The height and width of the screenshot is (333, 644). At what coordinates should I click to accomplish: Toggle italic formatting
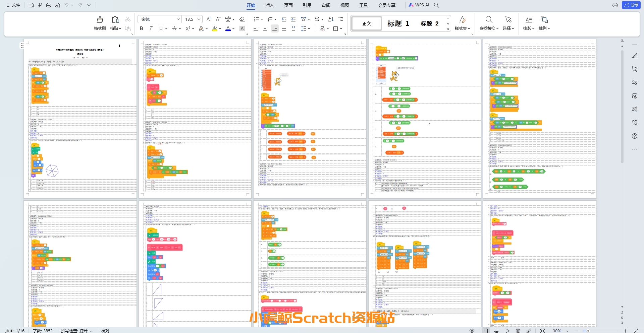(151, 29)
